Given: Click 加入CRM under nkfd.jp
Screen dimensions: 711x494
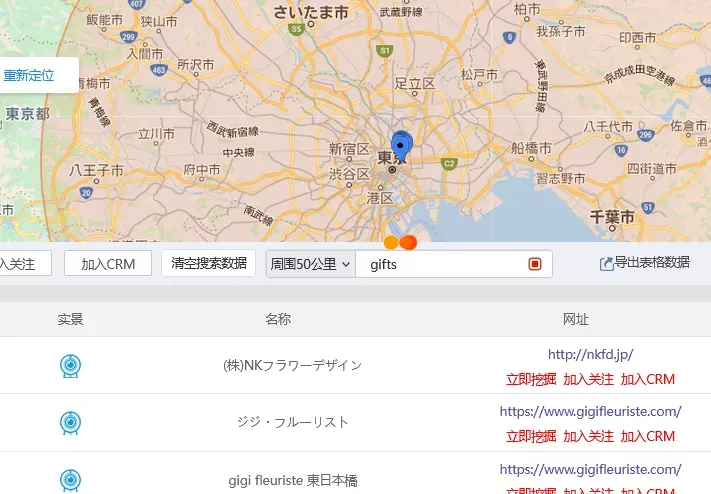Looking at the screenshot, I should pyautogui.click(x=648, y=379).
